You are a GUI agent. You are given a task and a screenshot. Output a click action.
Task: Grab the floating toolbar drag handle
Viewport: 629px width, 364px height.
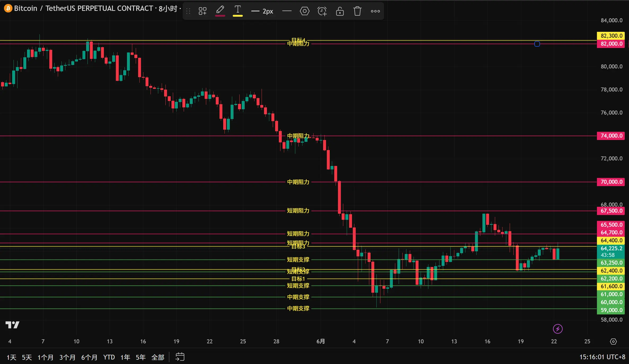(x=188, y=11)
